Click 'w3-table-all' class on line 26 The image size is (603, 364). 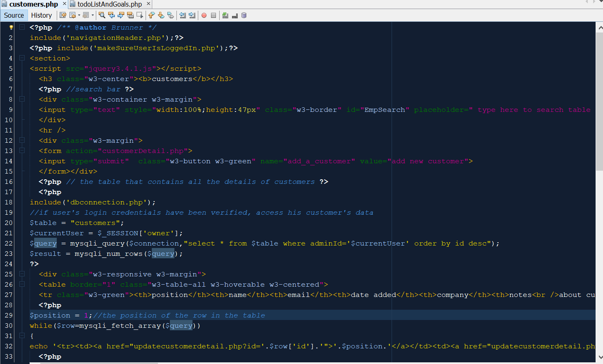(x=179, y=285)
